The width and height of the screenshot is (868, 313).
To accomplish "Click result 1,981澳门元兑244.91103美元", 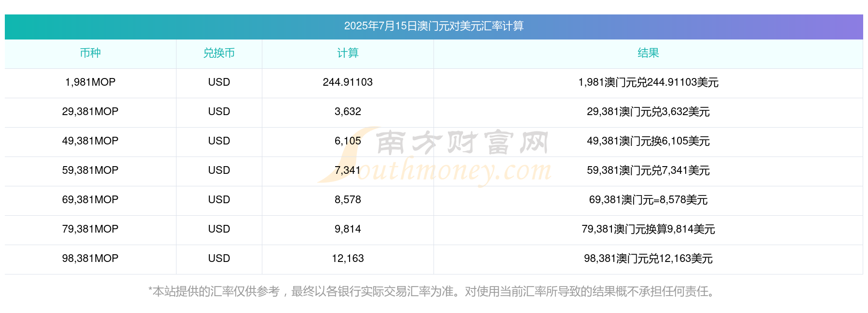I will point(648,82).
